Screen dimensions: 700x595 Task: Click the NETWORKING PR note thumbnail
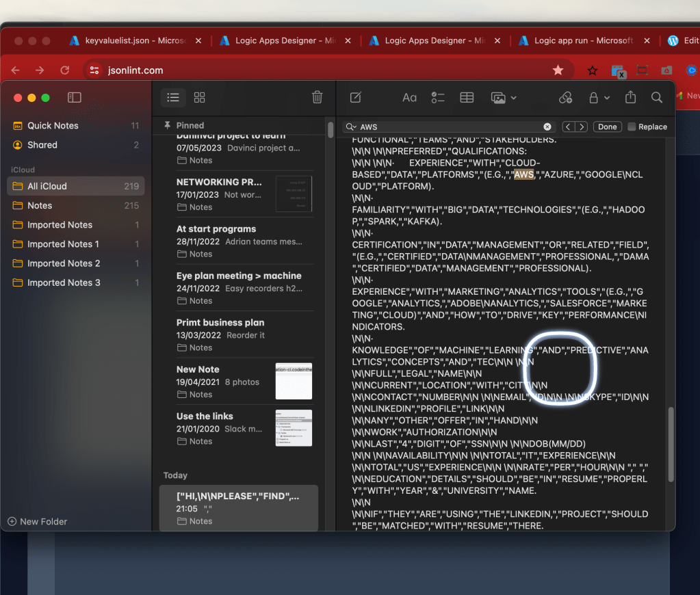click(x=294, y=194)
